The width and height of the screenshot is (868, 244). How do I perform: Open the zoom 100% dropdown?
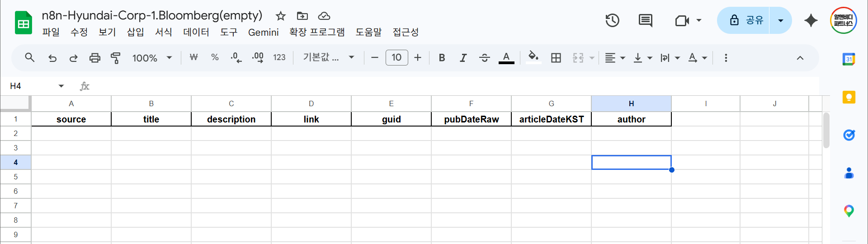[x=152, y=58]
